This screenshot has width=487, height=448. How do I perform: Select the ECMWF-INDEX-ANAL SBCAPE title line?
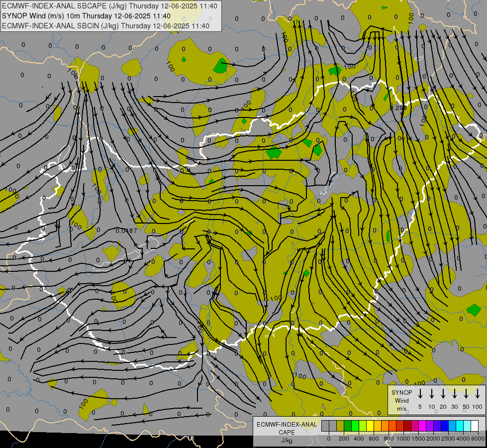[x=109, y=6]
